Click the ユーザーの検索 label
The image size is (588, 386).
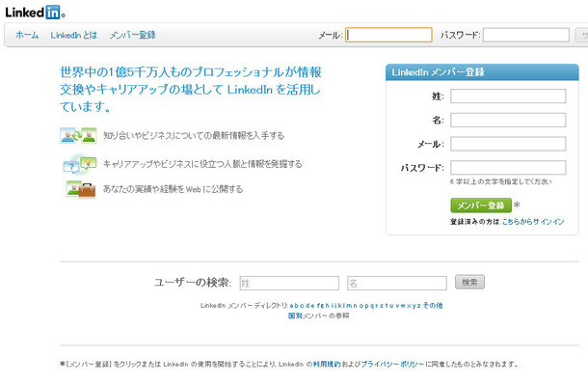pos(193,283)
